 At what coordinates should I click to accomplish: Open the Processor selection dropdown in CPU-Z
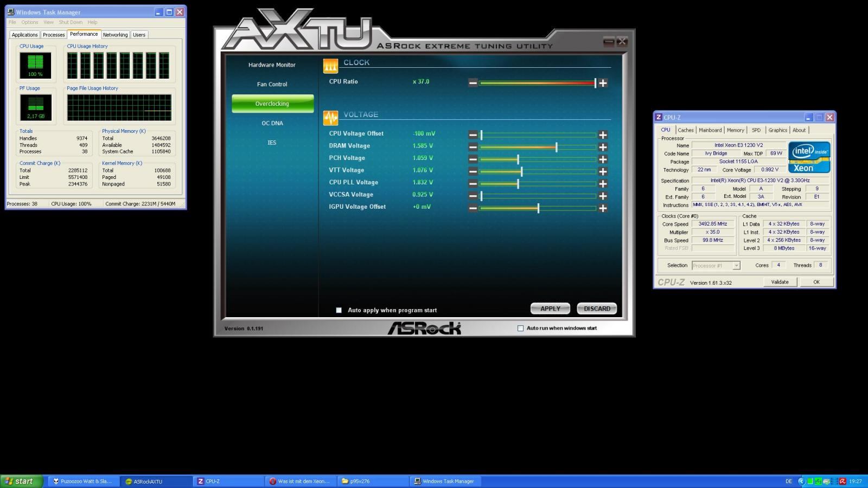coord(736,266)
